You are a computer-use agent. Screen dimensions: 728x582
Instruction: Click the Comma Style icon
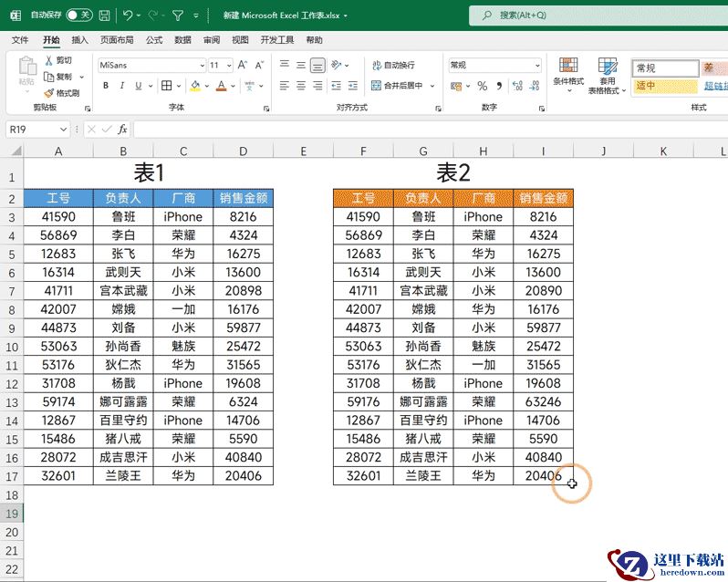(x=499, y=86)
